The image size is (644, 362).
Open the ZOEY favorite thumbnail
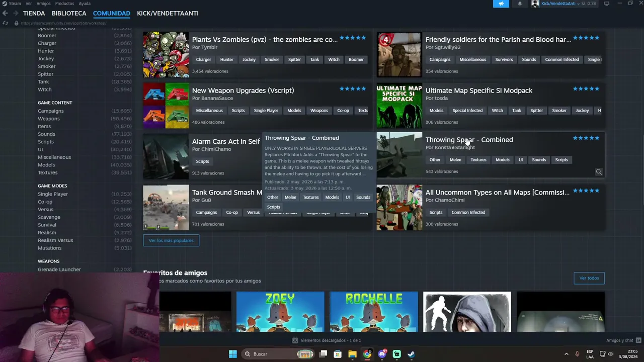coord(280,312)
